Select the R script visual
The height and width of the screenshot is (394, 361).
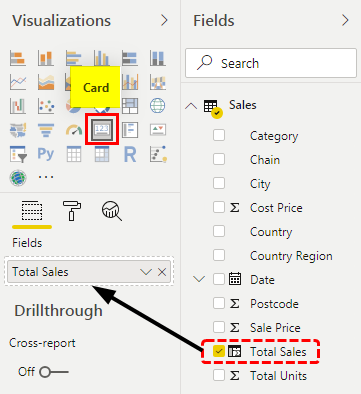click(130, 154)
